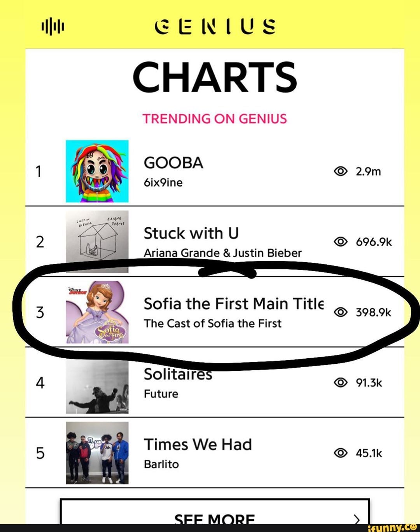
Task: Click the Genius soundwave logo icon
Action: (52, 27)
